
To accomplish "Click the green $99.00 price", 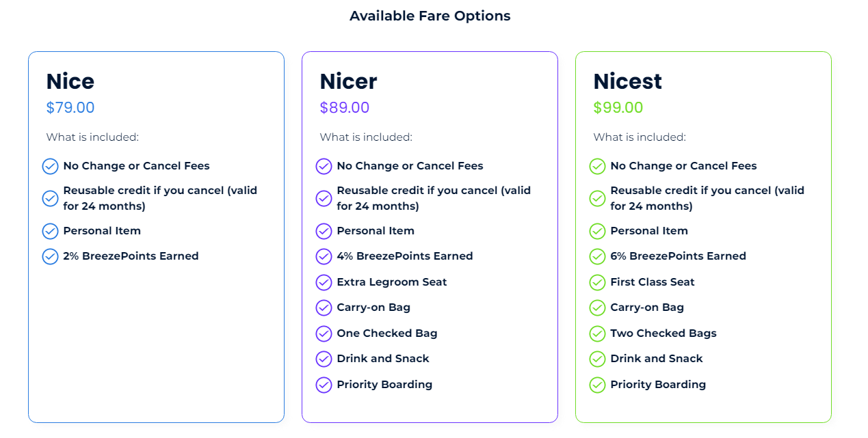I will point(618,108).
